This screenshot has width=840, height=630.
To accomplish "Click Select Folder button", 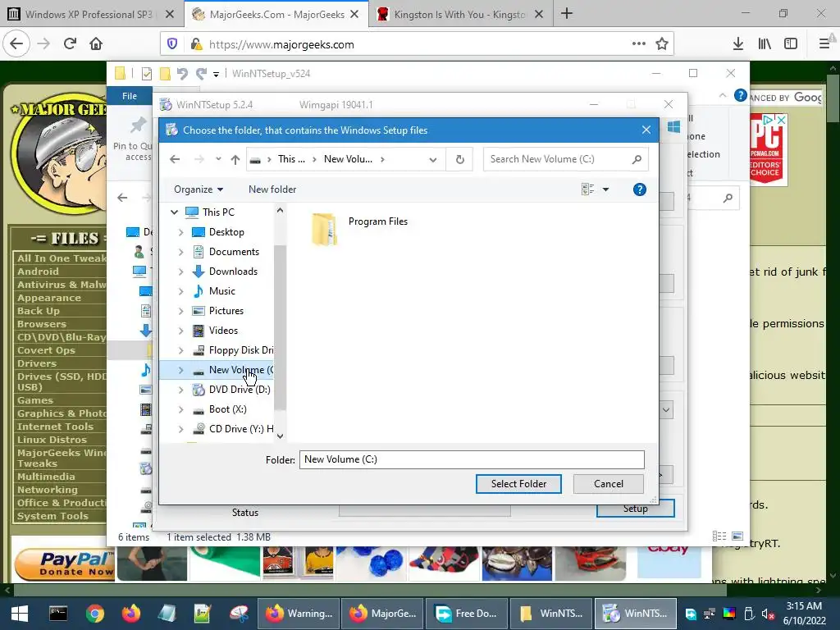I will tap(518, 484).
